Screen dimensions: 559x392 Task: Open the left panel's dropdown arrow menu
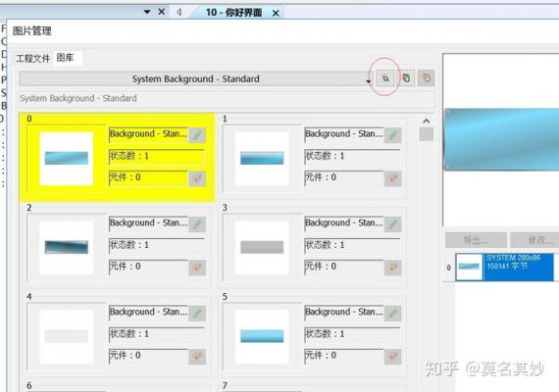[147, 12]
